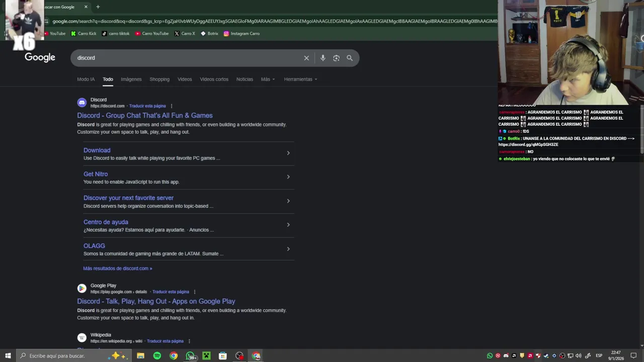Image resolution: width=644 pixels, height=362 pixels.
Task: Open the Centro de ayuda link
Action: pyautogui.click(x=106, y=222)
